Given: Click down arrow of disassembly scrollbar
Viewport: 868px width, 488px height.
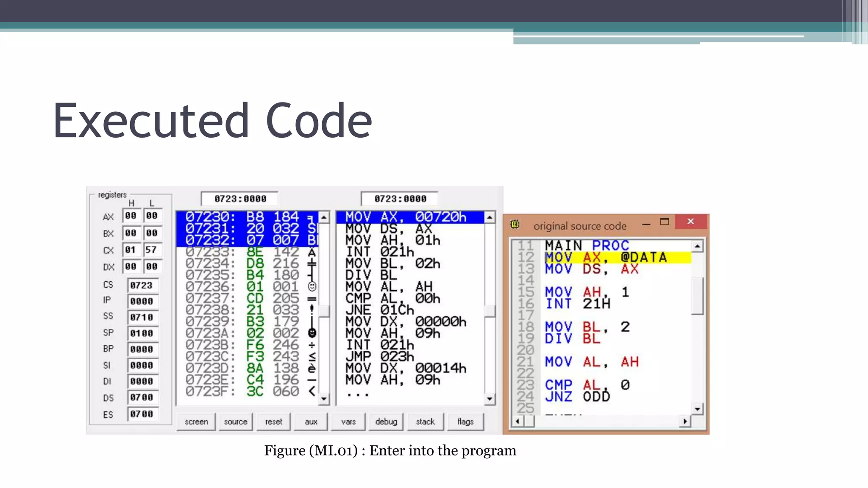Looking at the screenshot, I should coord(490,399).
